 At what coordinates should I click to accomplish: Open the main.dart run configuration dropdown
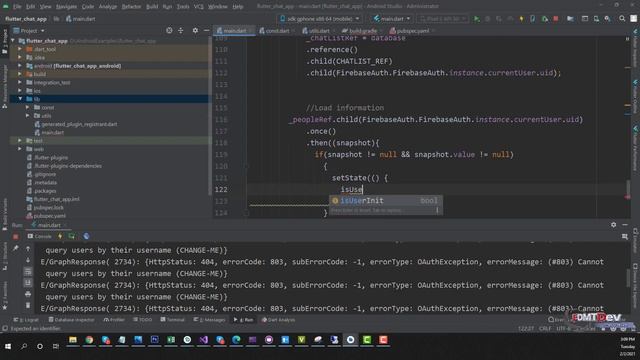click(x=391, y=19)
